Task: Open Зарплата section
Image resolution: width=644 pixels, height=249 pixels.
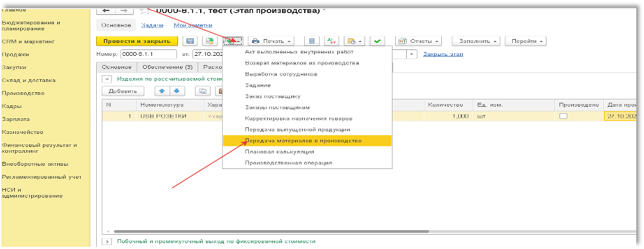Action: (16, 119)
